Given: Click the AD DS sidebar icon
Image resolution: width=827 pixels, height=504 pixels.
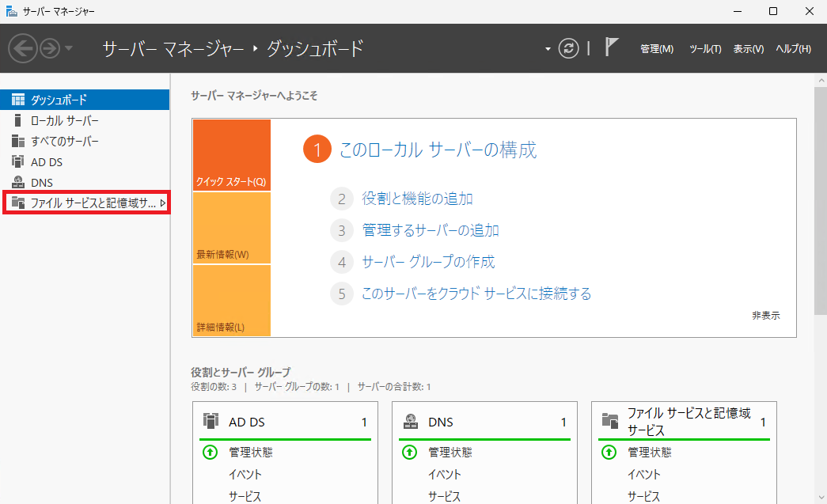Looking at the screenshot, I should 18,161.
